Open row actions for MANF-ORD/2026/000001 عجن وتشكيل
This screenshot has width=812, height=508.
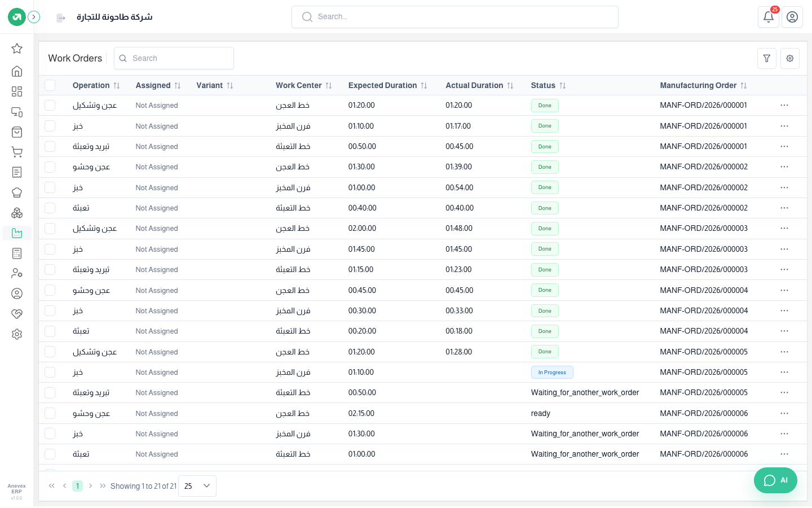(x=784, y=106)
